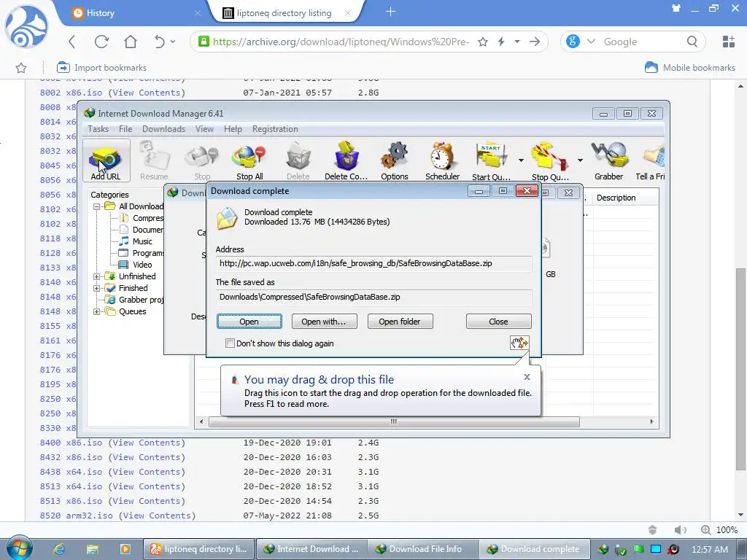Dismiss the drag & drop tooltip
Screen dimensions: 747x560
pyautogui.click(x=527, y=377)
